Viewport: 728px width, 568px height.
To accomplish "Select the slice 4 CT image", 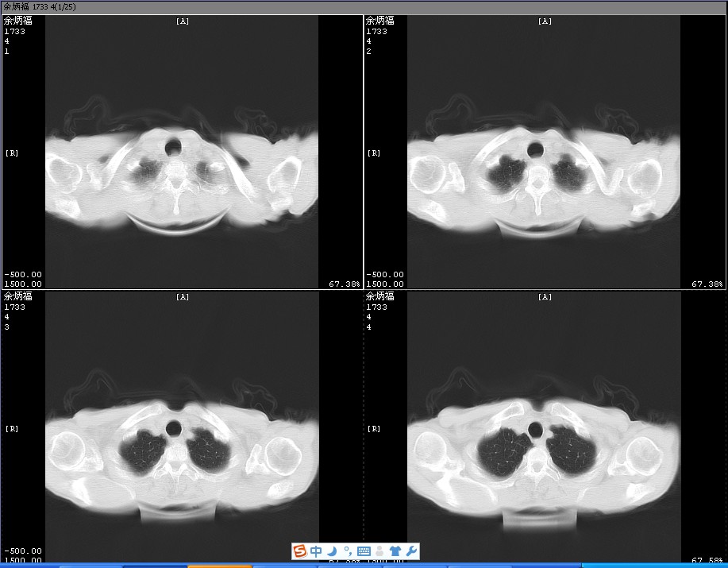I will [x=544, y=427].
